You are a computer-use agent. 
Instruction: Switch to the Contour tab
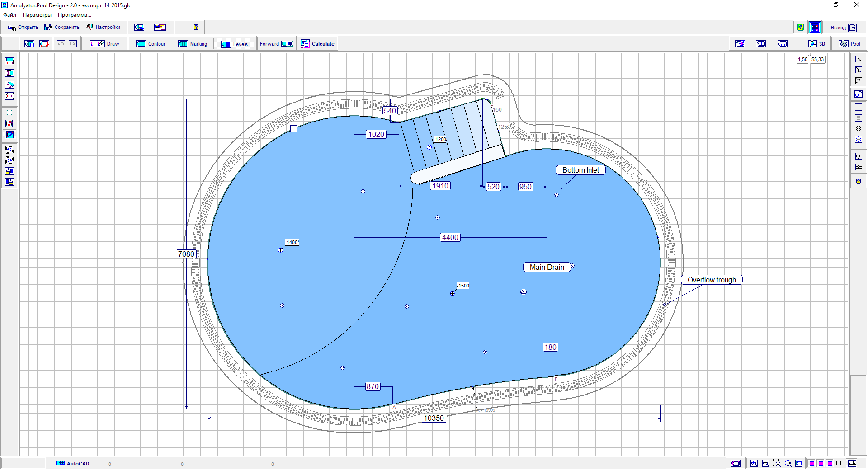[151, 44]
